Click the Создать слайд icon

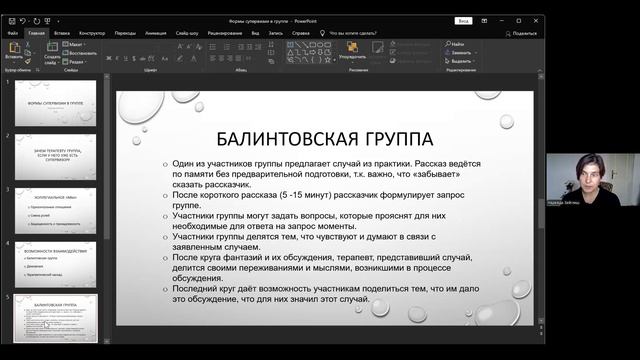click(x=52, y=47)
